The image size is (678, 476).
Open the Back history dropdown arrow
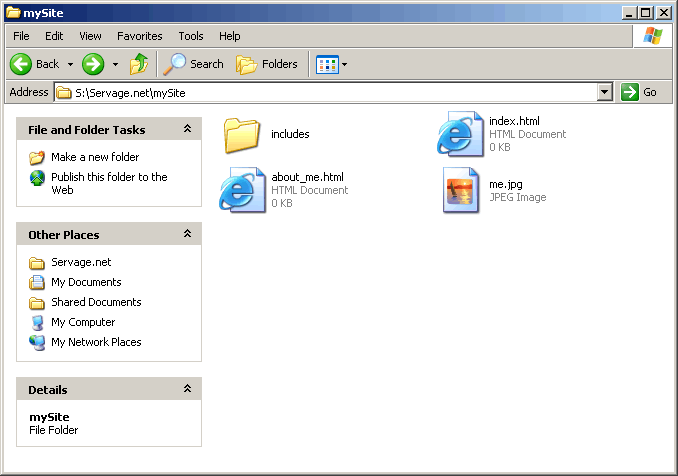pos(71,64)
